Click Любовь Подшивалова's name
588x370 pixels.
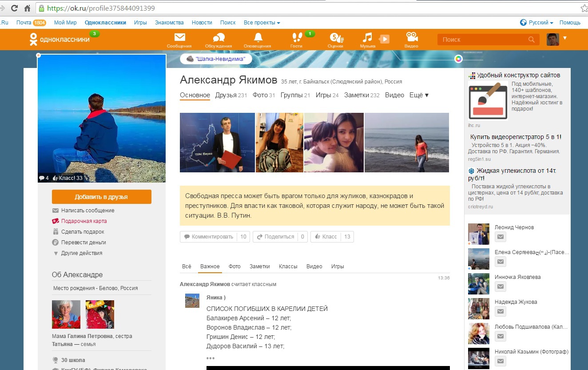click(x=532, y=327)
